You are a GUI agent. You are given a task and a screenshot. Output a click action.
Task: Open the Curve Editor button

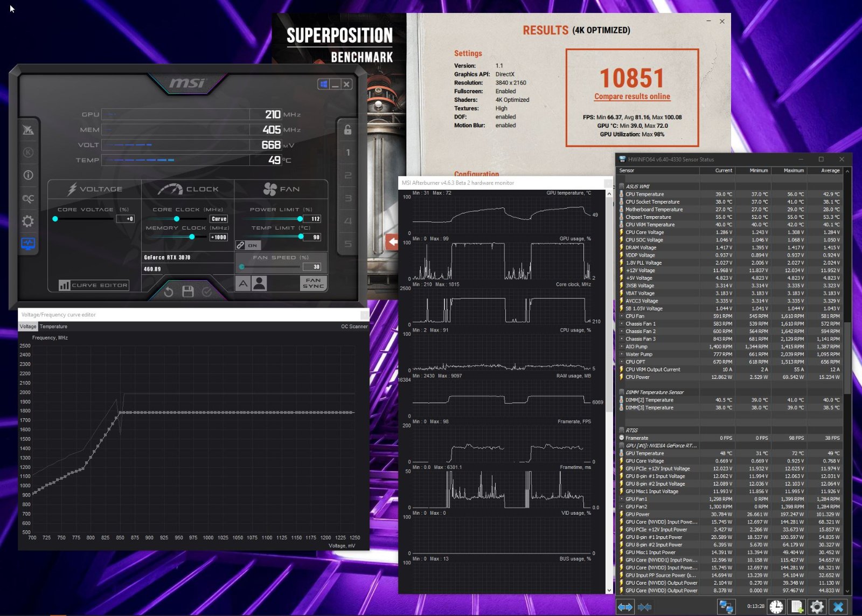tap(94, 285)
